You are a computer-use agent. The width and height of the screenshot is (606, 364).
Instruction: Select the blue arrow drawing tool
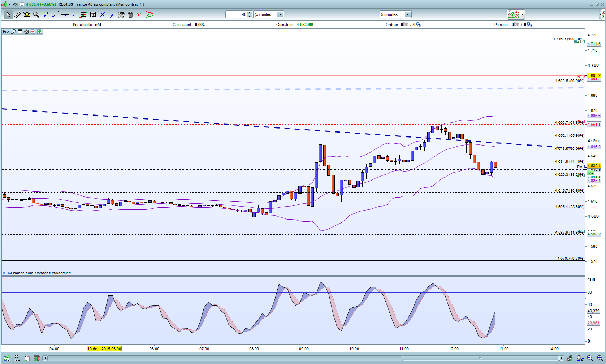(x=102, y=14)
